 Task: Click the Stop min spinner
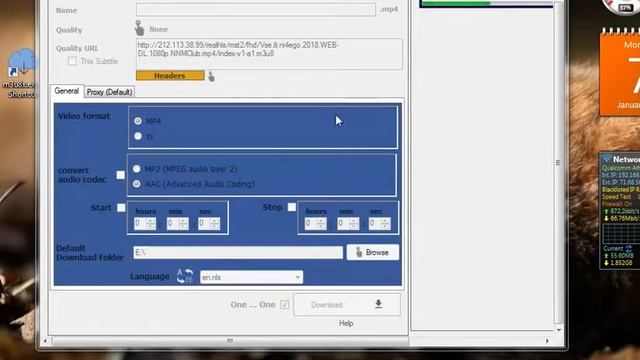click(x=348, y=223)
